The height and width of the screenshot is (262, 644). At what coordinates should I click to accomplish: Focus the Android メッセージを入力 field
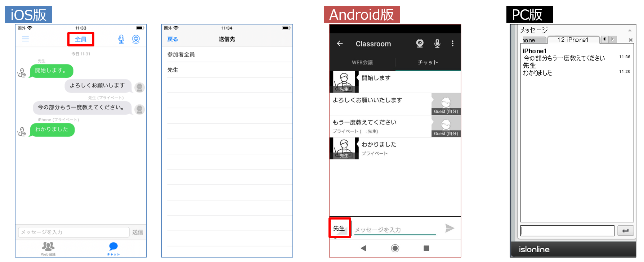tap(395, 230)
